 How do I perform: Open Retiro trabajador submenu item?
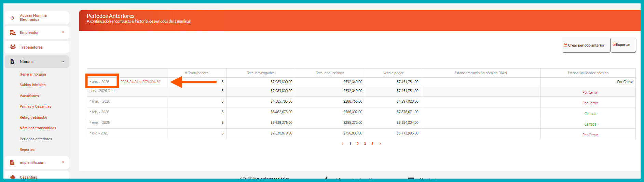33,117
